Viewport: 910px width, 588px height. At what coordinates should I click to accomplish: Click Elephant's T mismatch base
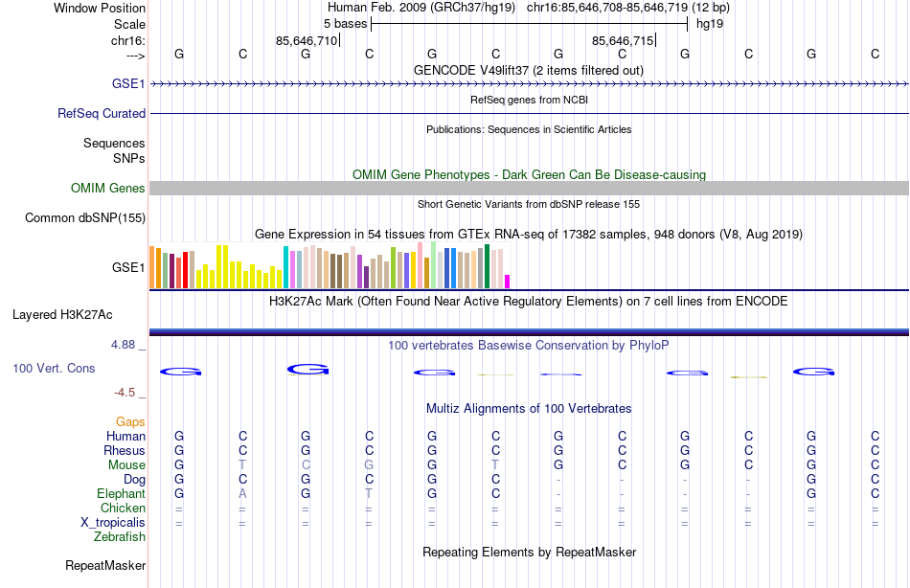click(x=369, y=493)
